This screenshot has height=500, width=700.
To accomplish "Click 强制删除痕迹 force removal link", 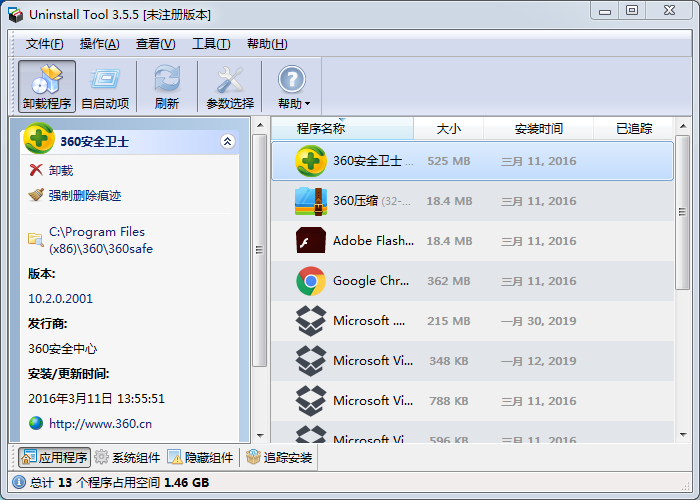I will tap(84, 195).
